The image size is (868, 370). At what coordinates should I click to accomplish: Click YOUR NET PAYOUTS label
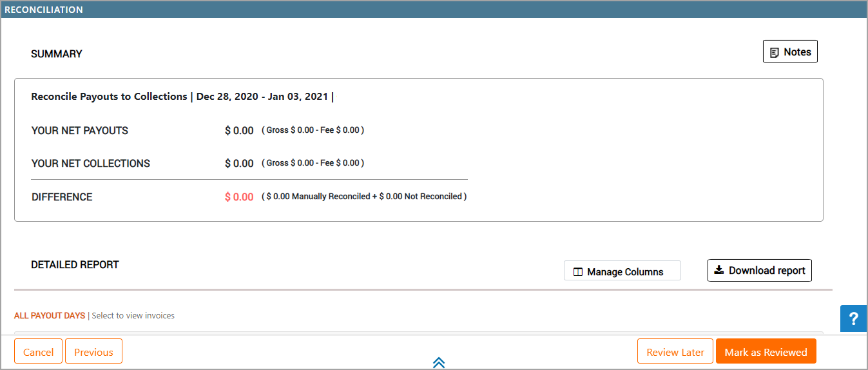tap(80, 130)
